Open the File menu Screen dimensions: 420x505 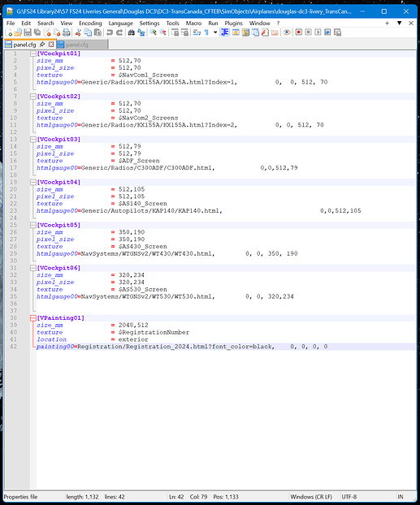(x=11, y=24)
